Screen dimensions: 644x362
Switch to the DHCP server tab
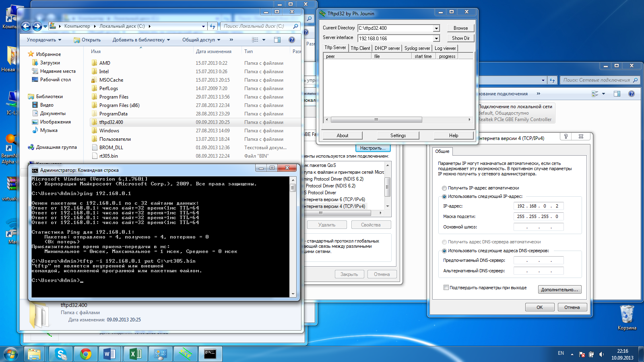pyautogui.click(x=387, y=48)
